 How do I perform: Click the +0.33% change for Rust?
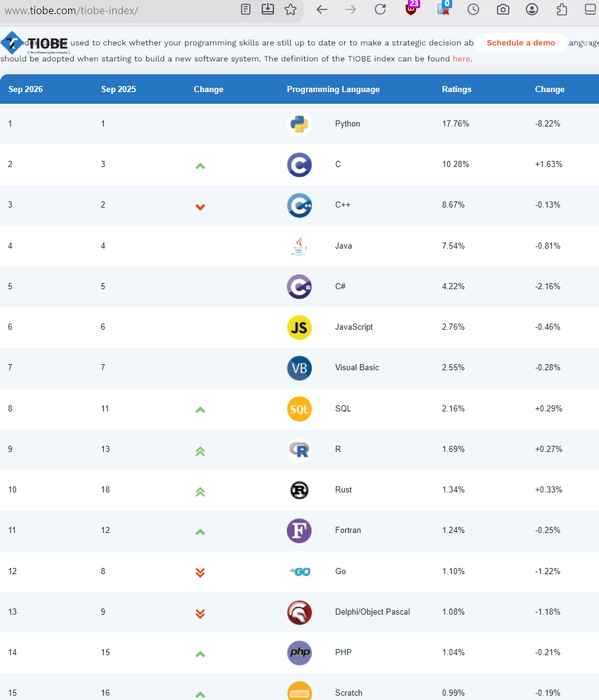pos(549,490)
